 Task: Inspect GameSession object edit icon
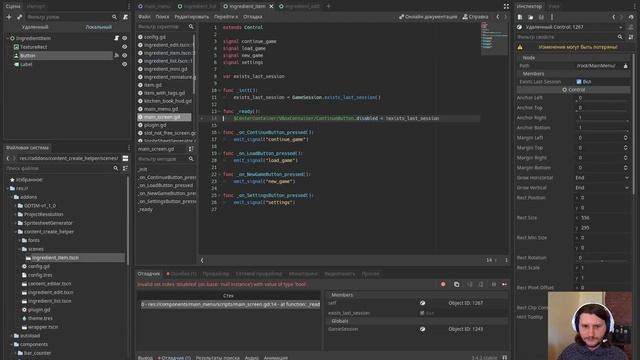422,329
